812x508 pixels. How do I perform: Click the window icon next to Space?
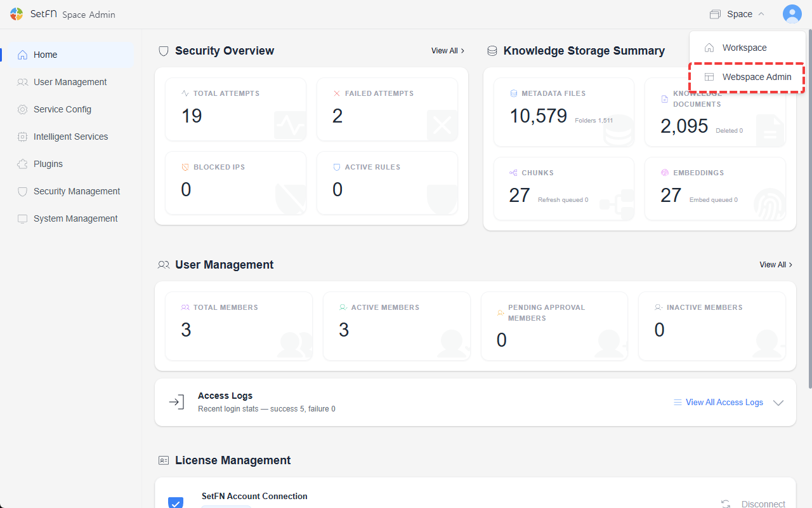click(x=716, y=14)
